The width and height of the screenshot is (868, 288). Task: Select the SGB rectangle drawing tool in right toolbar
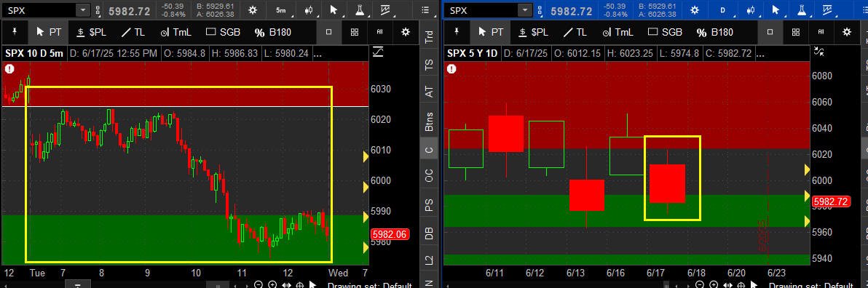point(665,32)
